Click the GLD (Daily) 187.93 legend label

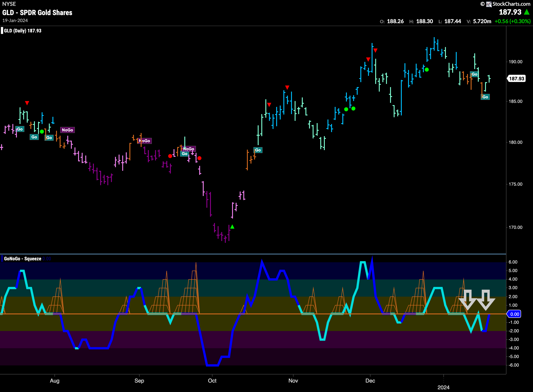coord(23,31)
